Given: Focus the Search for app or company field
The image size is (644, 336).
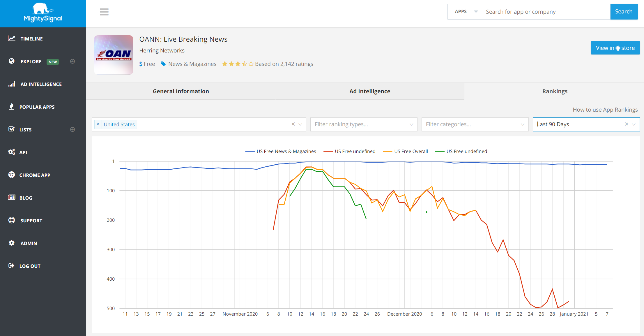Looking at the screenshot, I should coord(546,12).
